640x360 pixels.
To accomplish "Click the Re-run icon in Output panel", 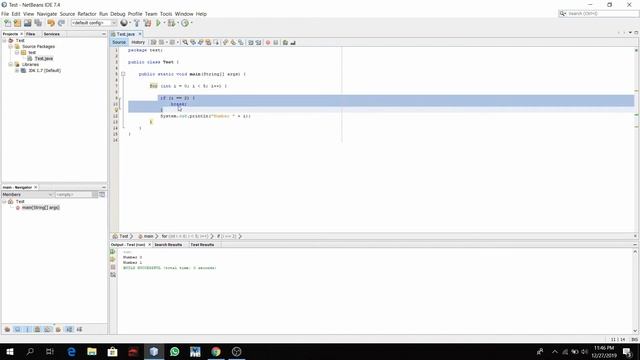I will pos(113,252).
